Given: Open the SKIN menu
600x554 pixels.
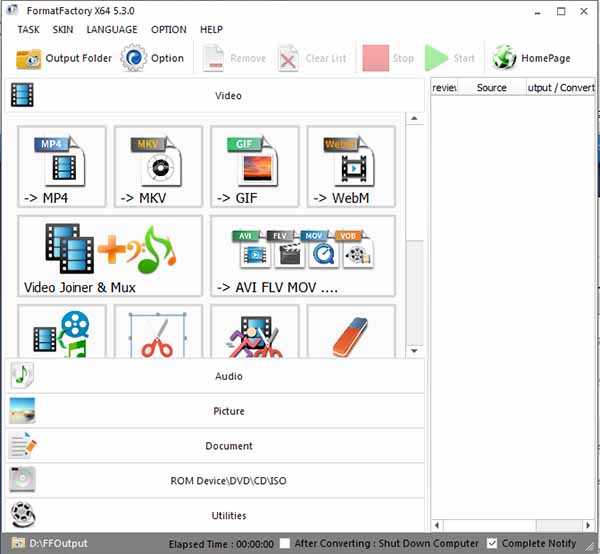Looking at the screenshot, I should pyautogui.click(x=63, y=29).
